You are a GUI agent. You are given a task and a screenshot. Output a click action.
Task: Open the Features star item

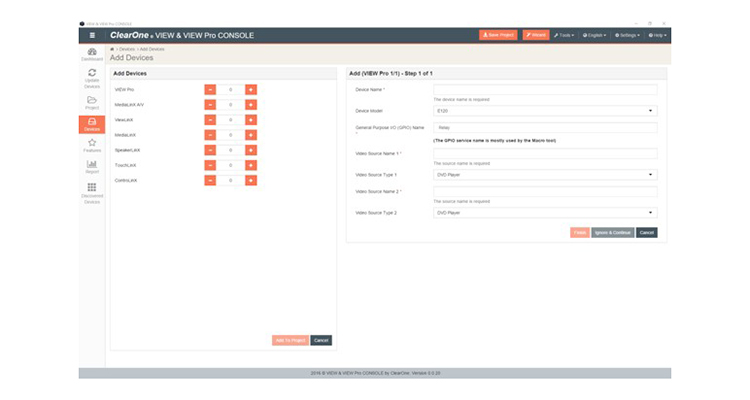92,145
